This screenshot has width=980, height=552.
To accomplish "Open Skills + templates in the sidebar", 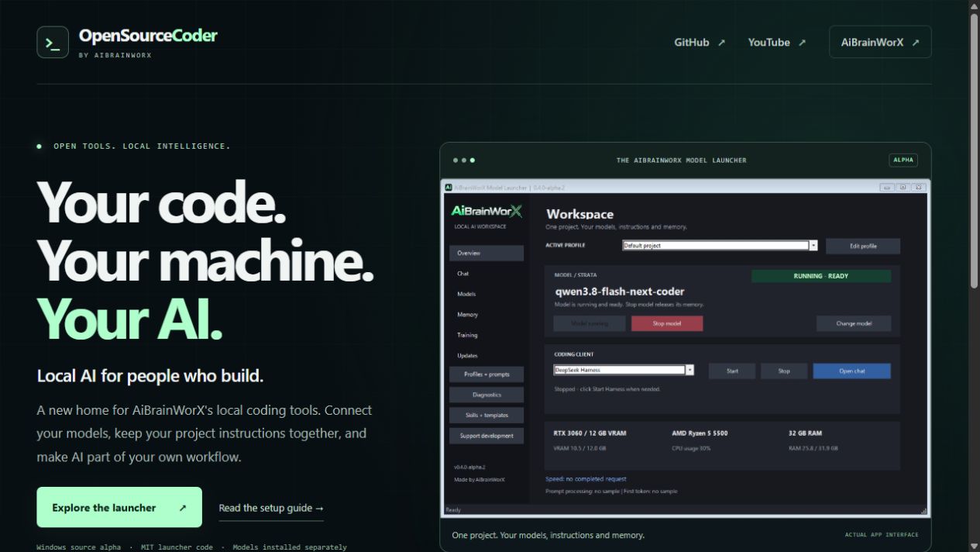I will click(487, 415).
